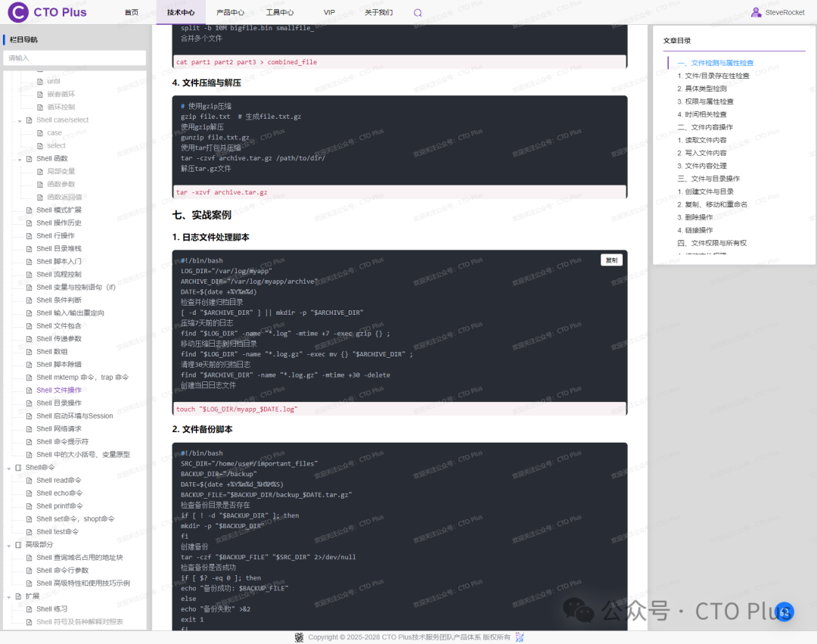Collapse the '高级部分' section arrow
Screen dimensions: 817x644
pos(9,545)
